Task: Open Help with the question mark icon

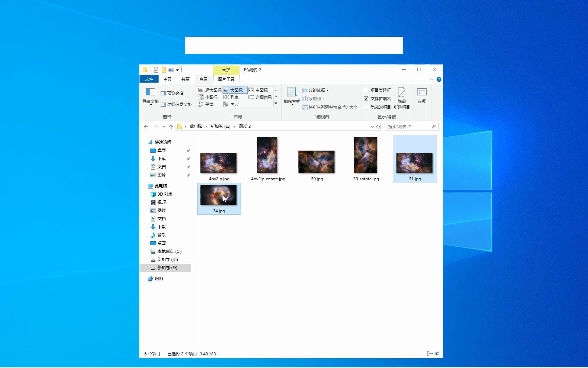Action: 439,79
